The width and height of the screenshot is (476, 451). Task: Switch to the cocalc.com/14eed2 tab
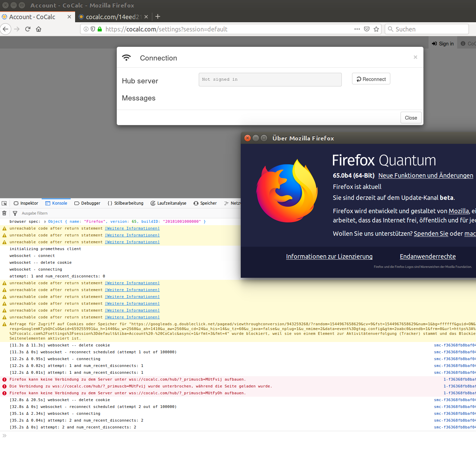pyautogui.click(x=114, y=17)
